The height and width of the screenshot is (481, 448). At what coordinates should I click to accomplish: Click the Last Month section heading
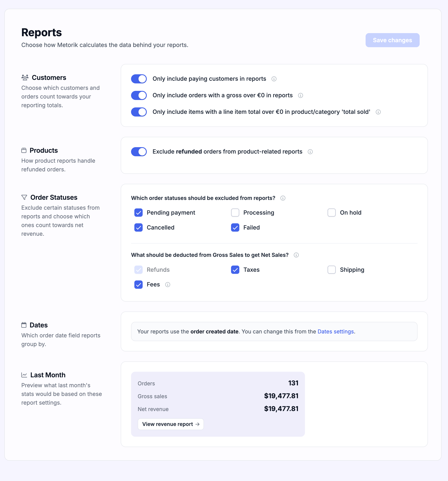click(48, 375)
